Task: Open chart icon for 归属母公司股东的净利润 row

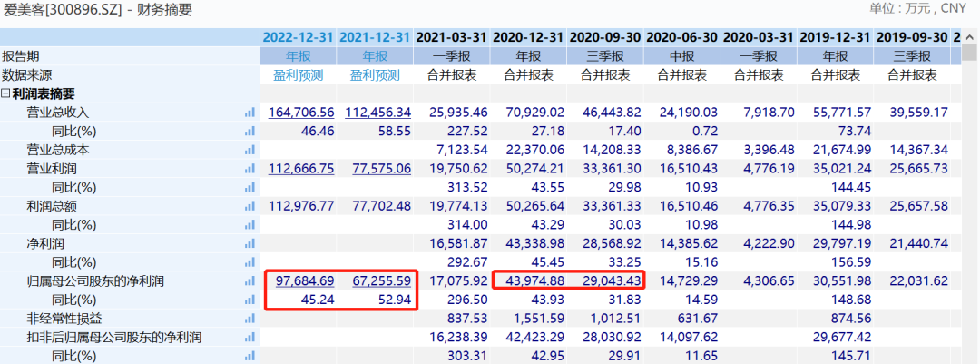Action: [250, 281]
